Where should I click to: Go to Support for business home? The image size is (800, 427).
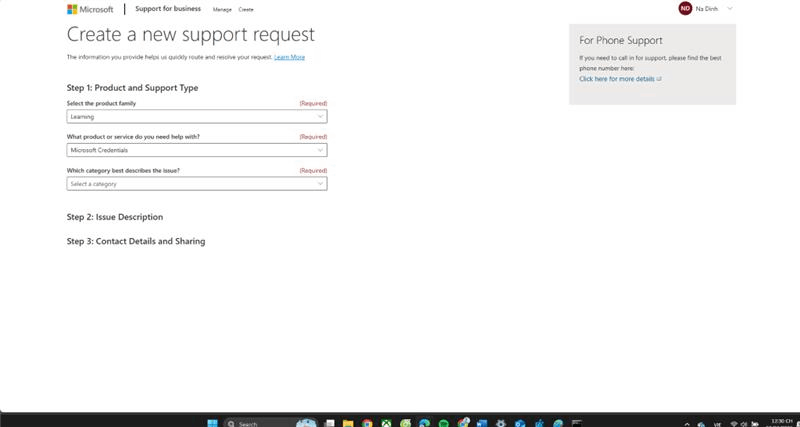(168, 9)
